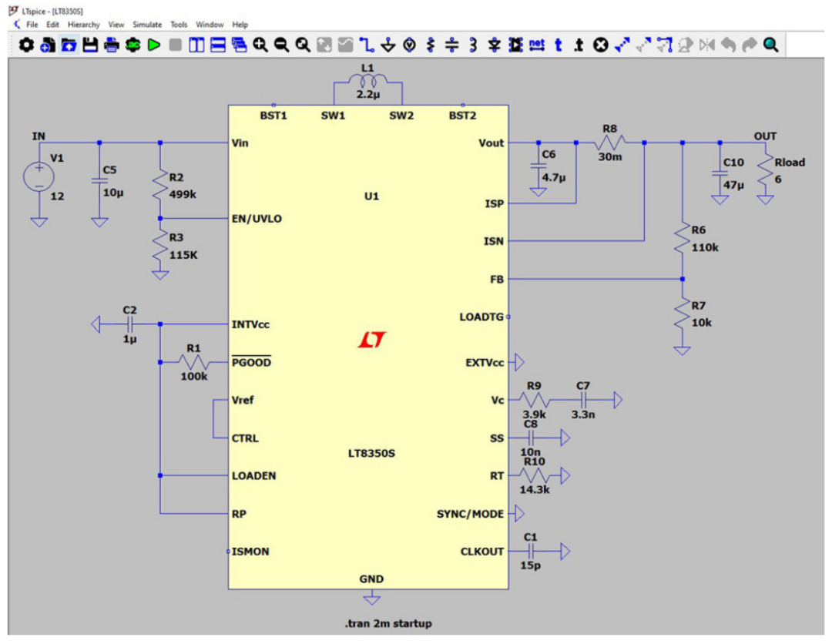The image size is (832, 644).
Task: Click the OUT net label
Action: [765, 136]
